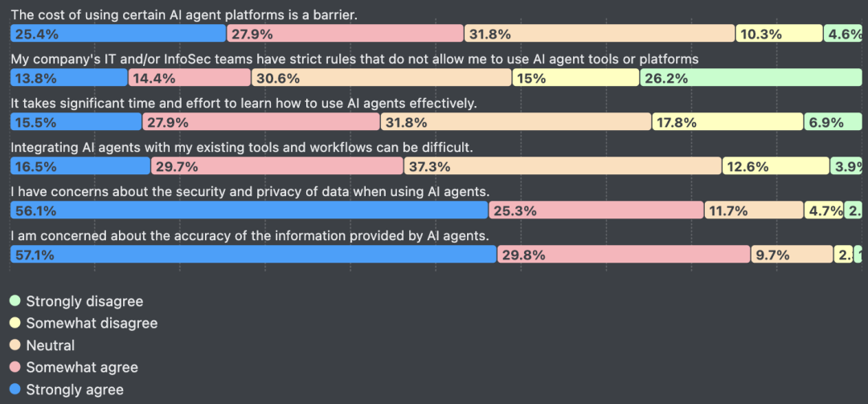Image resolution: width=868 pixels, height=404 pixels.
Task: Toggle the Somewhat agree legend label
Action: pyautogui.click(x=82, y=367)
